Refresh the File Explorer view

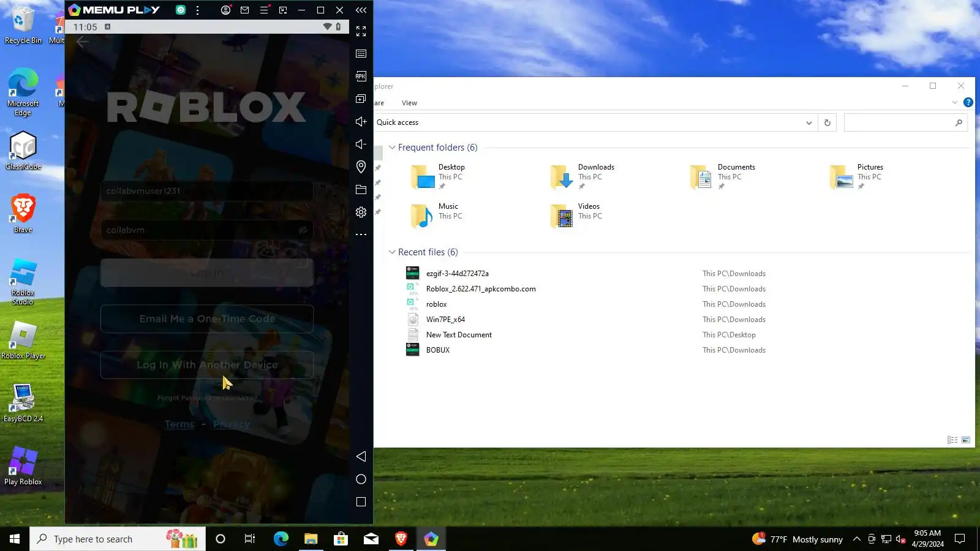[827, 122]
